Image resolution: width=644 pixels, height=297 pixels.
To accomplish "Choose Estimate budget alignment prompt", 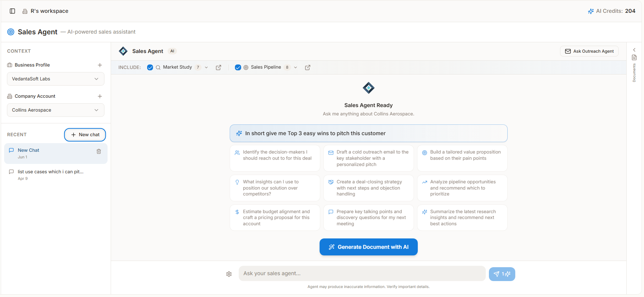I will click(x=275, y=218).
